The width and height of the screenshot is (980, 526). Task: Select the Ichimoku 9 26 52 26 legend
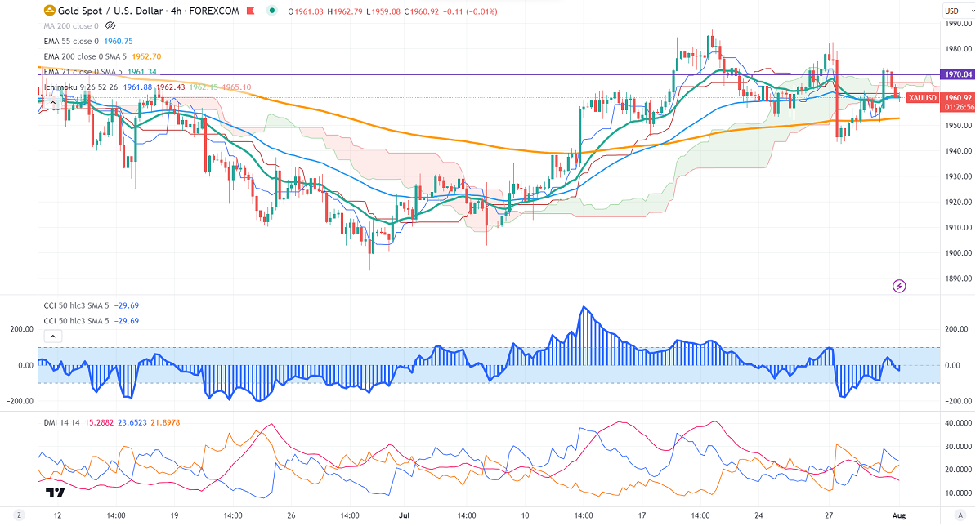click(81, 87)
